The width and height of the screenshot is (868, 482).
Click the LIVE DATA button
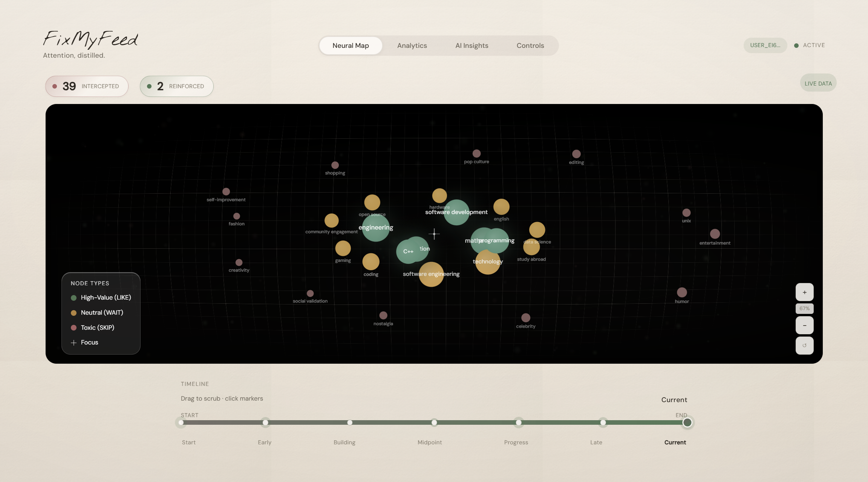point(818,83)
